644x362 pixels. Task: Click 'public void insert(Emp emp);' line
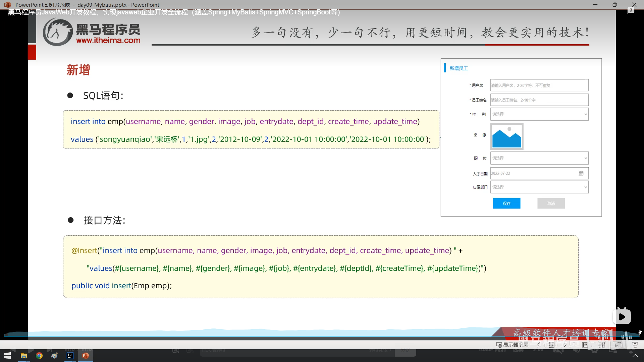tap(121, 286)
